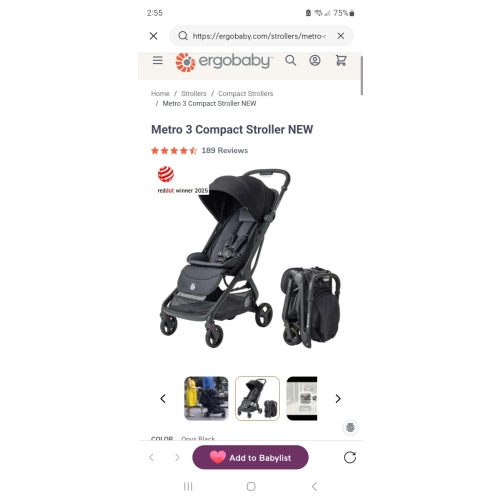This screenshot has height=500, width=500.
Task: Tap the fingerprint privacy badge icon
Action: point(350,427)
